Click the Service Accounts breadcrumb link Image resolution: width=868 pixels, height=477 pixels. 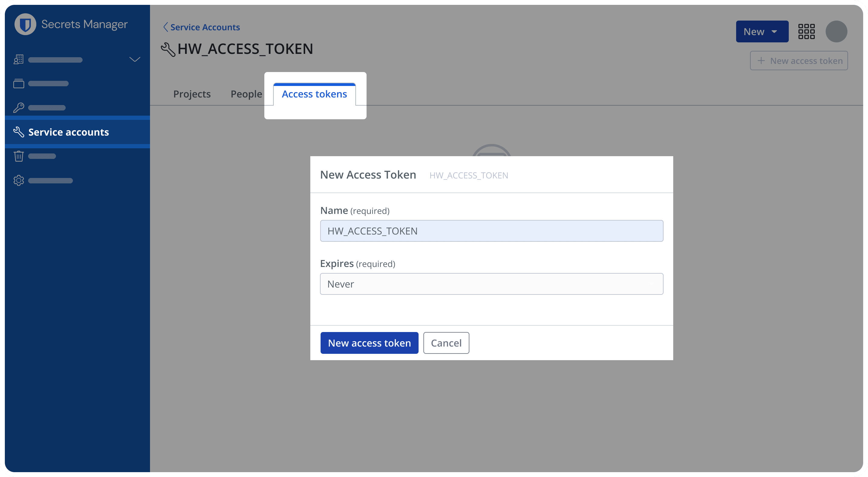click(205, 27)
